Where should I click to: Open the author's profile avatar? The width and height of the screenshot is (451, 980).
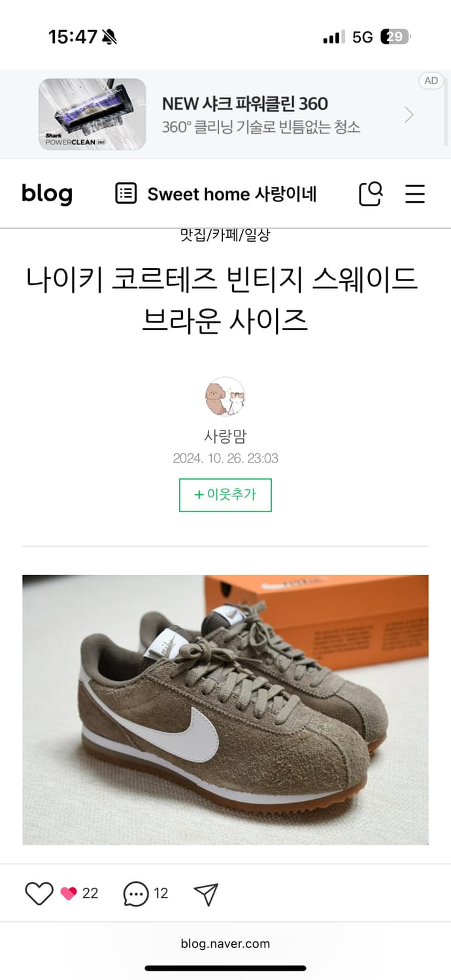point(225,397)
